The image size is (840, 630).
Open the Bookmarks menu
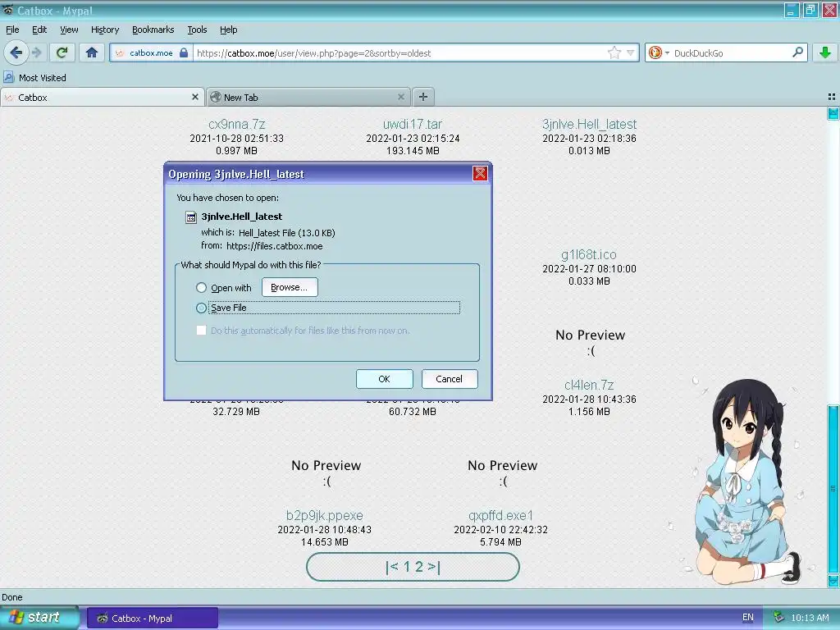click(153, 30)
